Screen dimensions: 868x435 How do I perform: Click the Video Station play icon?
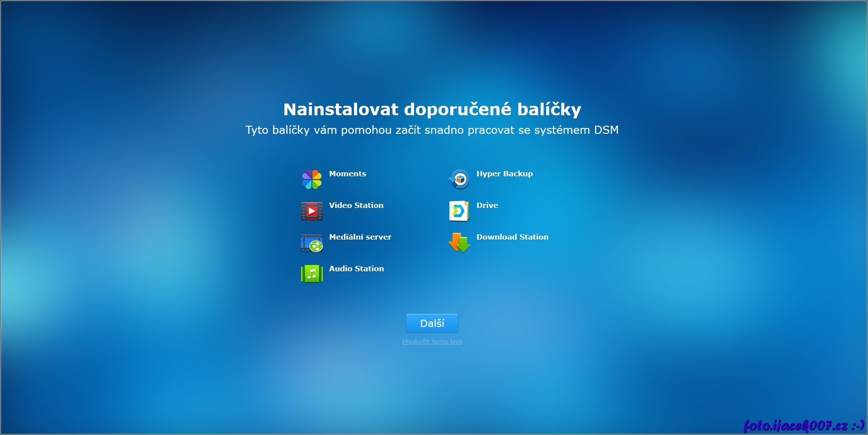pos(312,211)
